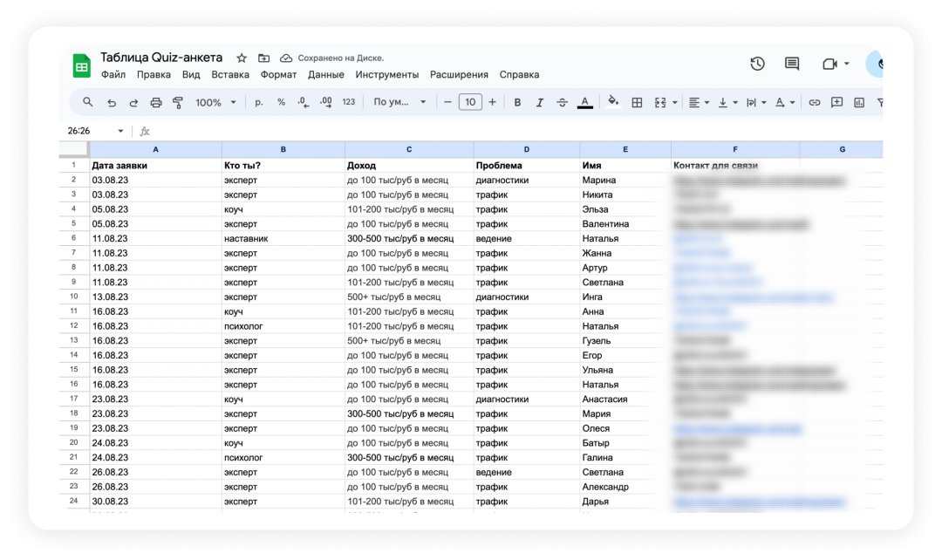Open the 100% zoom dropdown
This screenshot has height=560, width=942.
[x=215, y=103]
